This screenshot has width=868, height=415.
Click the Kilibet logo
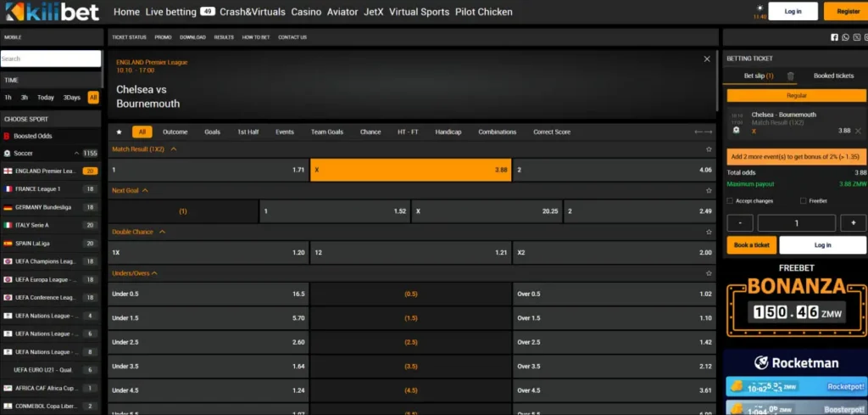pos(53,12)
